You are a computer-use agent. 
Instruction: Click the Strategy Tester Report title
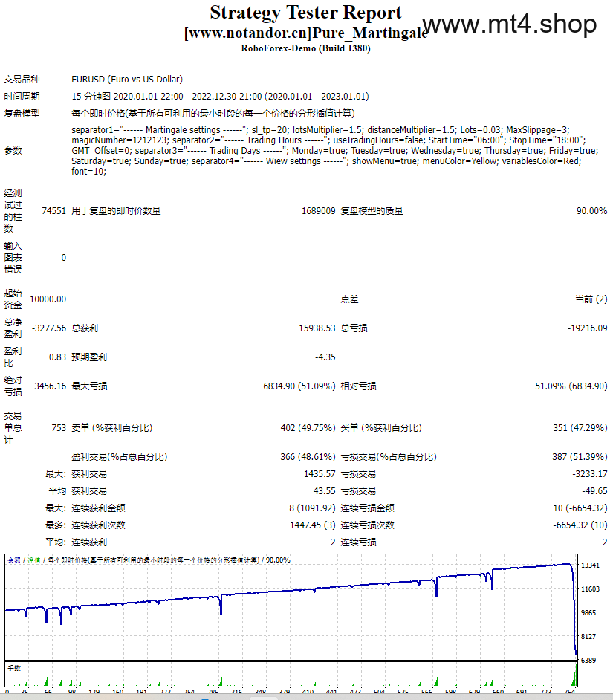point(306,13)
